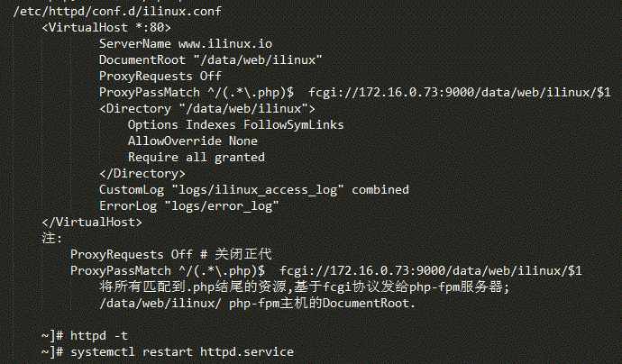Click the Options Indexes FollowSymLinks line
The width and height of the screenshot is (622, 364).
(235, 125)
